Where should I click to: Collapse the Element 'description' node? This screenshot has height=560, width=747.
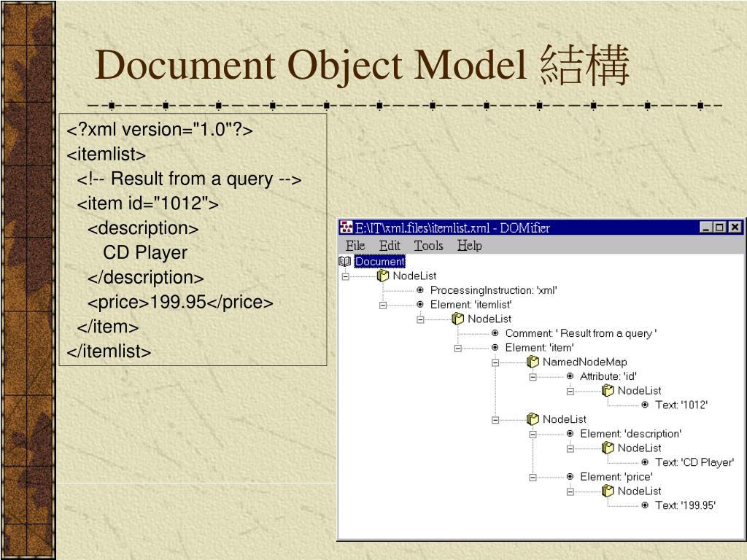[533, 435]
